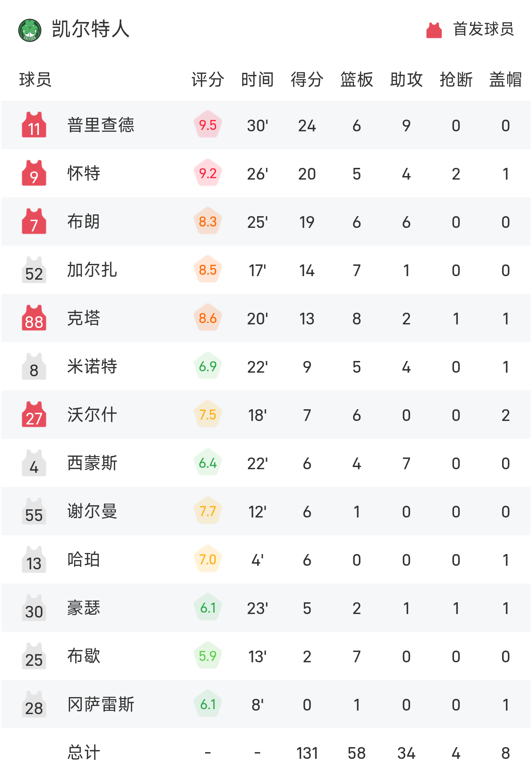Click the 篮板 column header
This screenshot has width=532, height=778.
click(356, 80)
